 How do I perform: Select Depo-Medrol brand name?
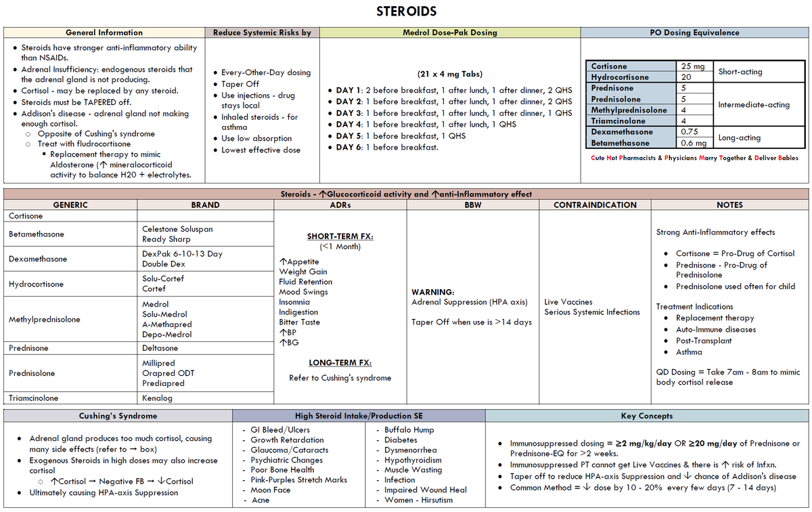tap(167, 335)
